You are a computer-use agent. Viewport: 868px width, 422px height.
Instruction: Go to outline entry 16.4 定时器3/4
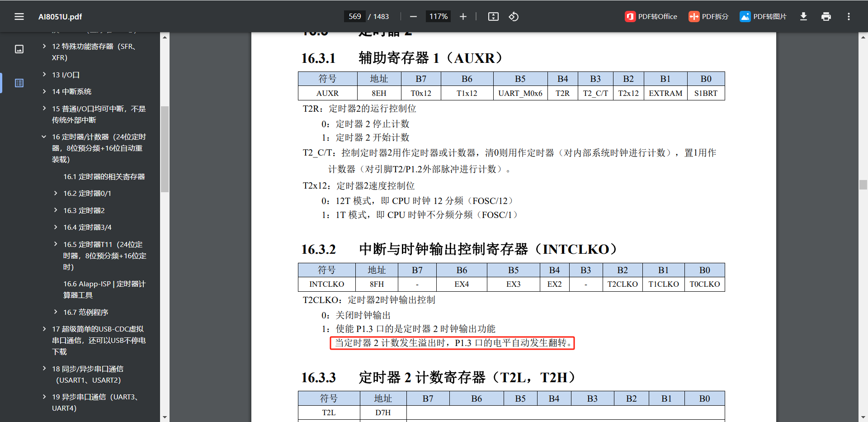tap(87, 227)
